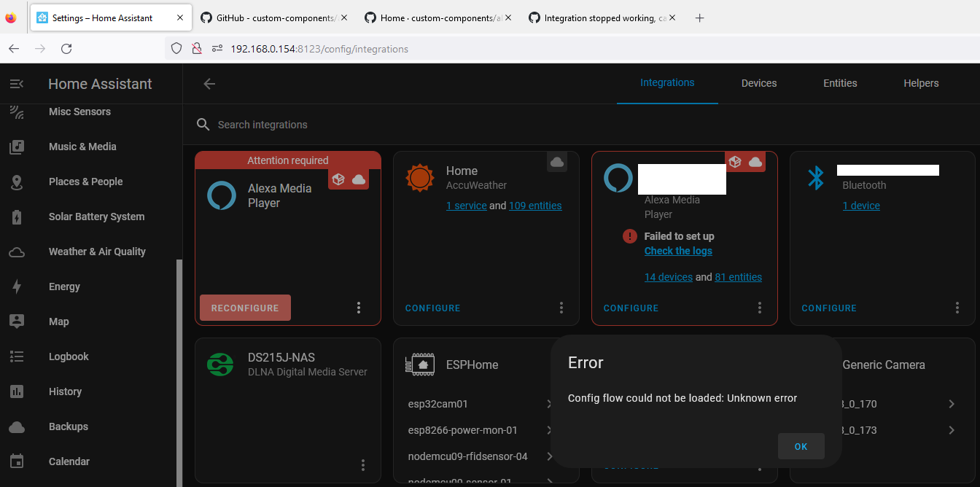Click the DS215J-NAS DLNA server icon

pyautogui.click(x=219, y=364)
